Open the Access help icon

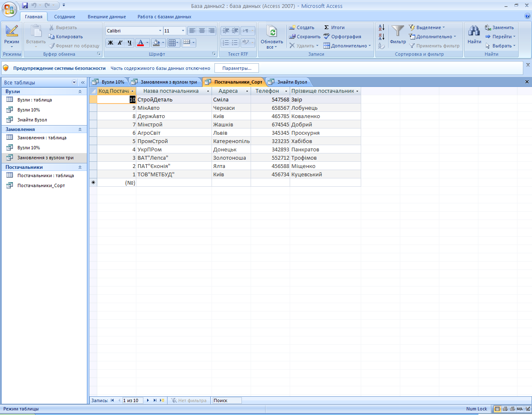pyautogui.click(x=527, y=16)
